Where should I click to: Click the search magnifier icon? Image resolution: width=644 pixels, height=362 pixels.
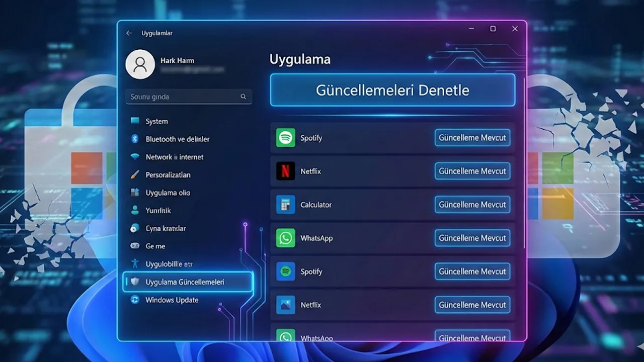click(244, 97)
